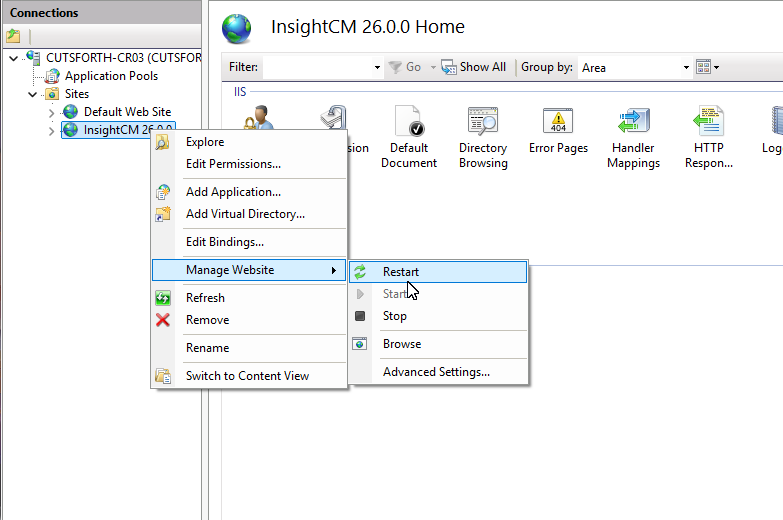Open the view mode icons dropdown
The height and width of the screenshot is (520, 783).
pyautogui.click(x=708, y=67)
